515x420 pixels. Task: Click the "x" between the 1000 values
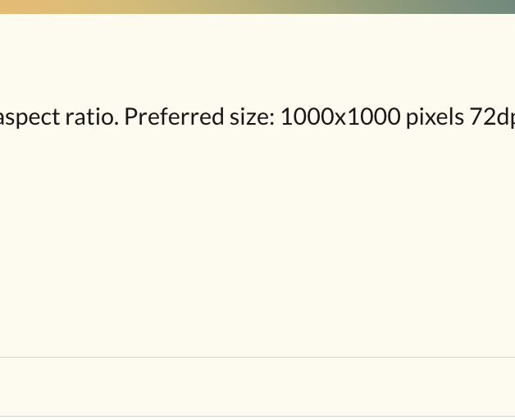click(x=333, y=117)
